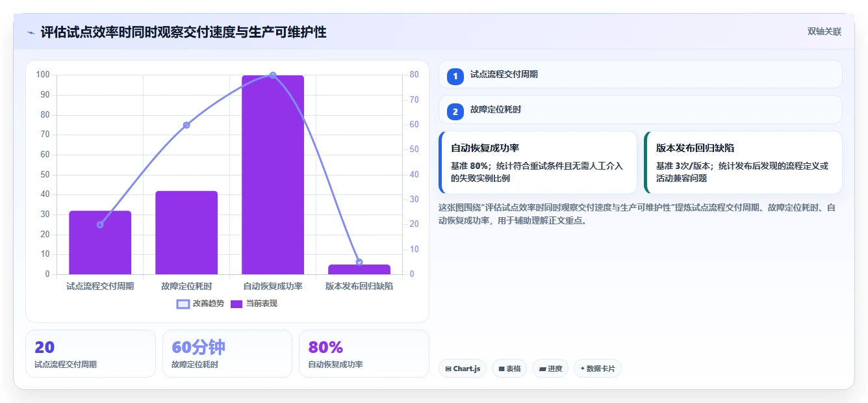Select the 试点流程交付周期 list item

tap(641, 74)
